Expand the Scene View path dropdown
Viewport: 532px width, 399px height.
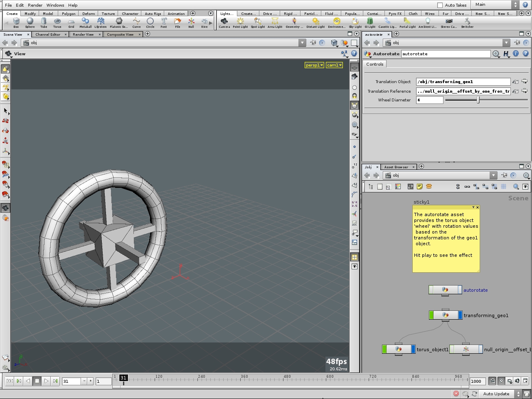pos(302,43)
